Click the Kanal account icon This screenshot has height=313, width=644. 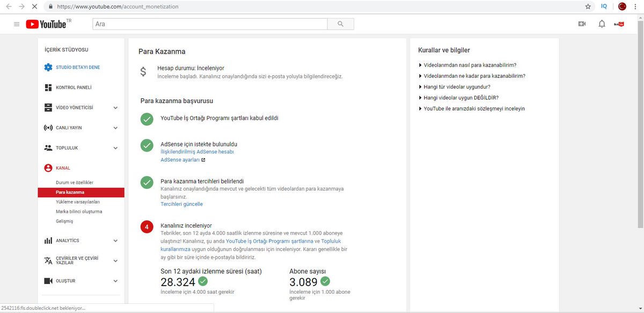click(48, 168)
